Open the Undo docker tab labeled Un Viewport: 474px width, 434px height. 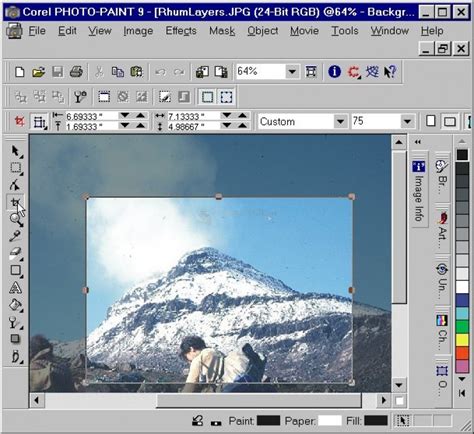(x=442, y=279)
